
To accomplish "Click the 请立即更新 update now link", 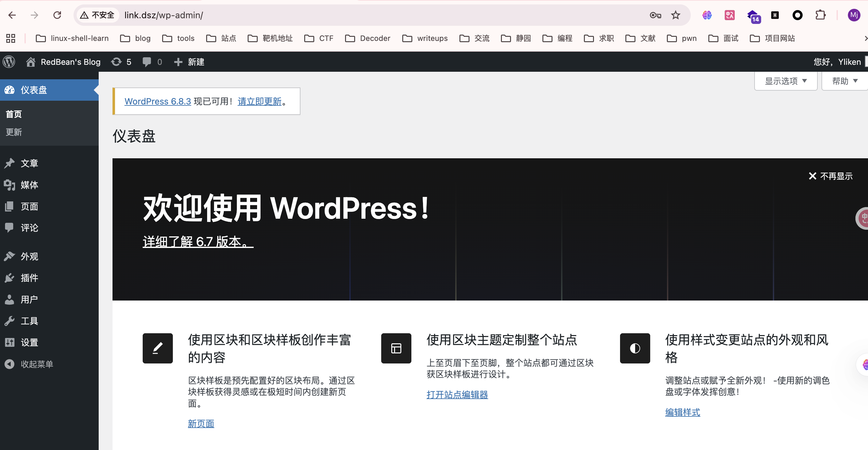I will [259, 101].
